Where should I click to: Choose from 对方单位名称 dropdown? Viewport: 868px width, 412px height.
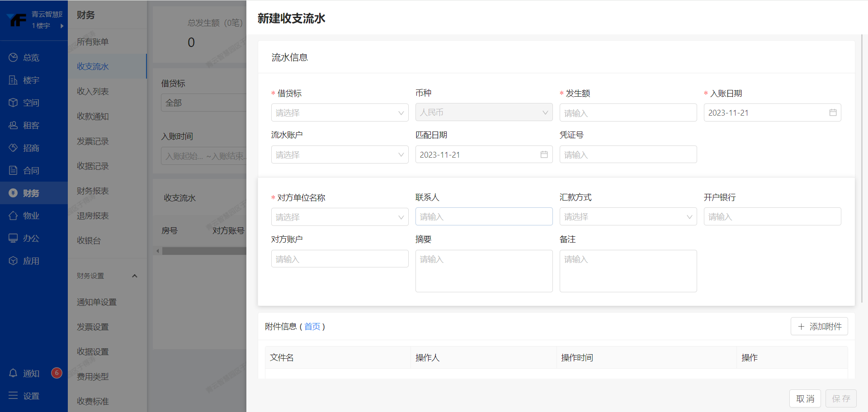click(x=340, y=217)
